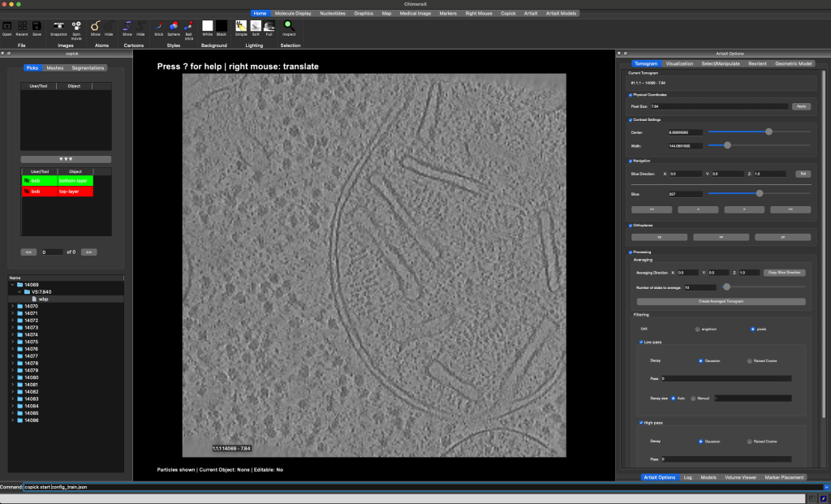Uncheck Orthoplanes checkbox
Image resolution: width=831 pixels, height=504 pixels.
point(630,226)
